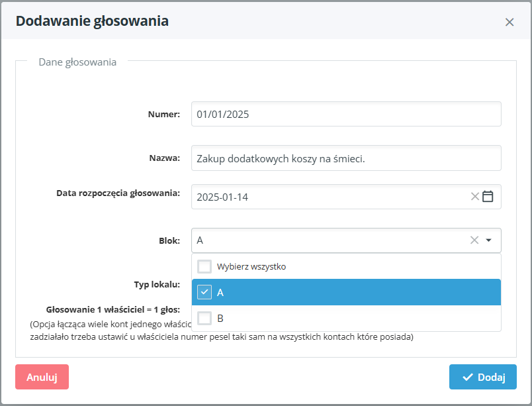532x406 pixels.
Task: Close the Dodawanie głosowania dialog
Action: click(509, 22)
